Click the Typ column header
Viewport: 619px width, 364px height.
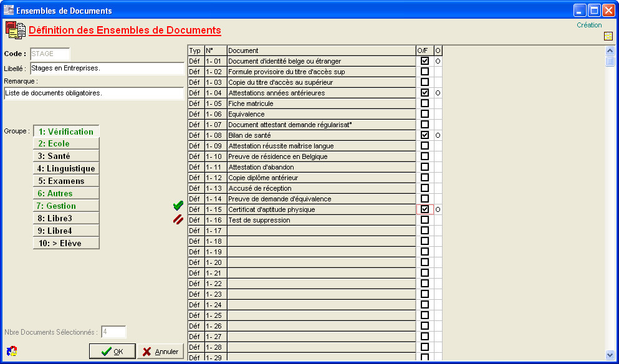pos(196,50)
